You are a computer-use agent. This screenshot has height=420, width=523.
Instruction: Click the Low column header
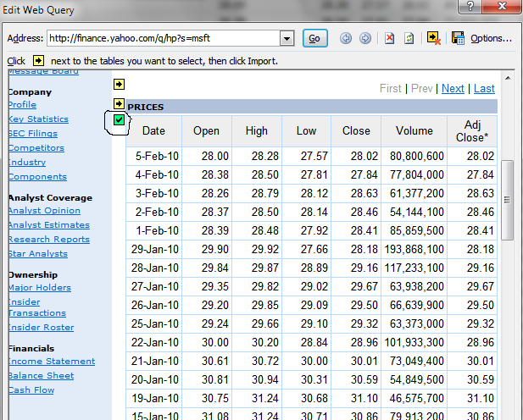306,131
